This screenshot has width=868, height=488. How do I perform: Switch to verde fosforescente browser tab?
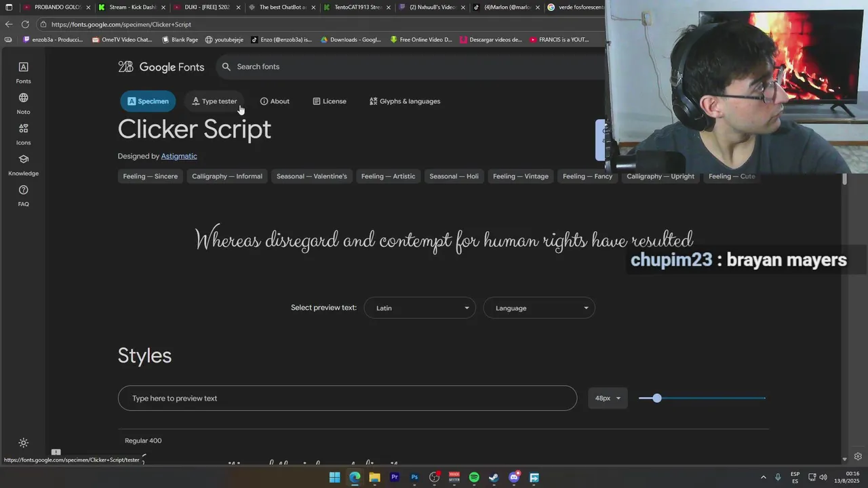click(575, 7)
